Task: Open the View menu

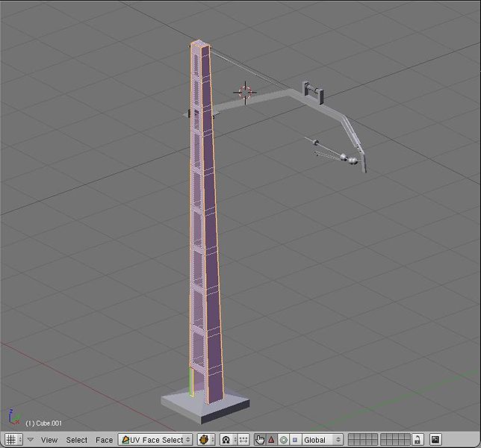Action: click(x=49, y=440)
